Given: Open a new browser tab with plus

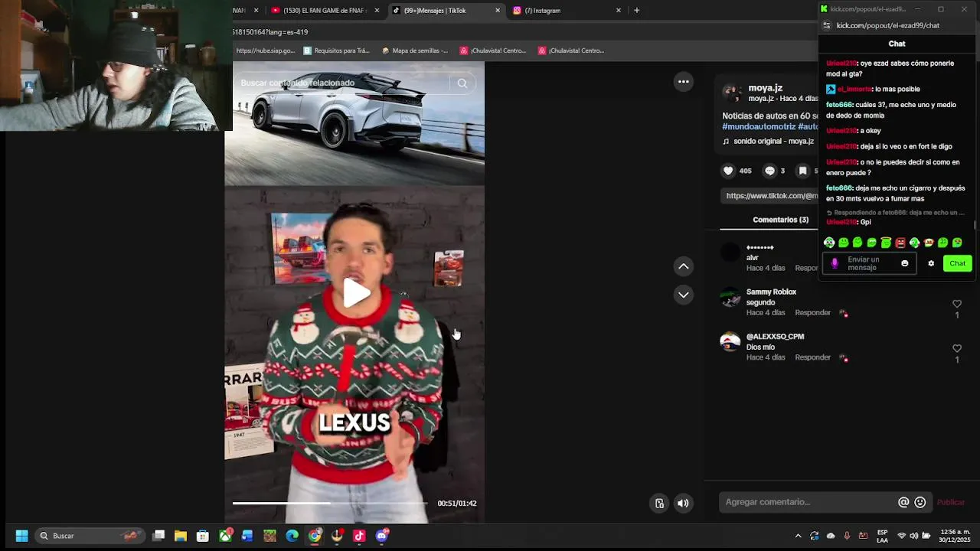Looking at the screenshot, I should [636, 11].
